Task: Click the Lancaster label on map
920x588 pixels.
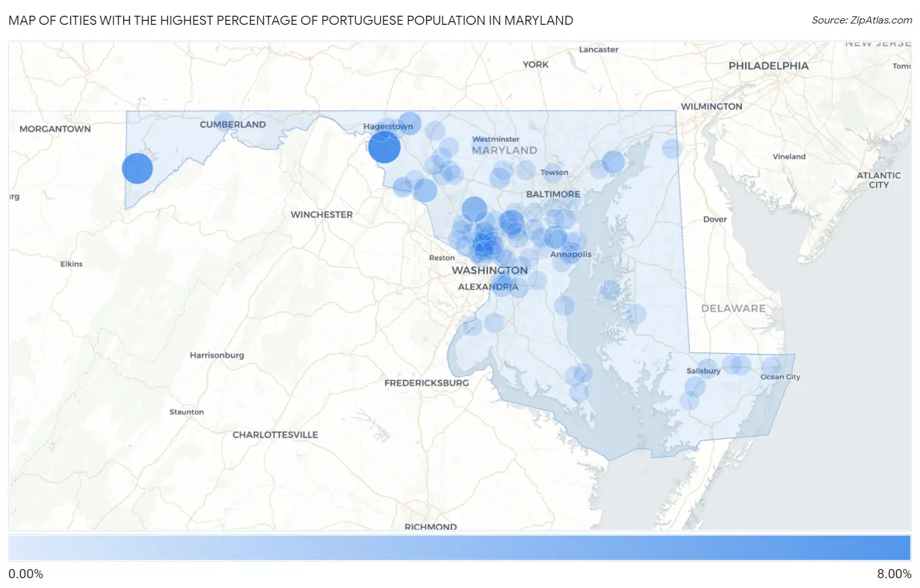Action: [598, 50]
